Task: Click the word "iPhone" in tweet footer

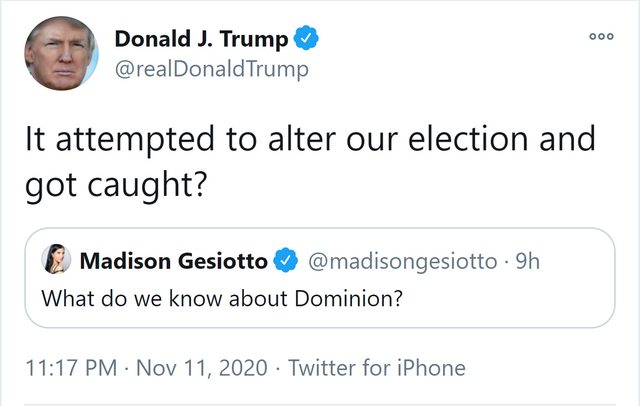Action: click(428, 368)
